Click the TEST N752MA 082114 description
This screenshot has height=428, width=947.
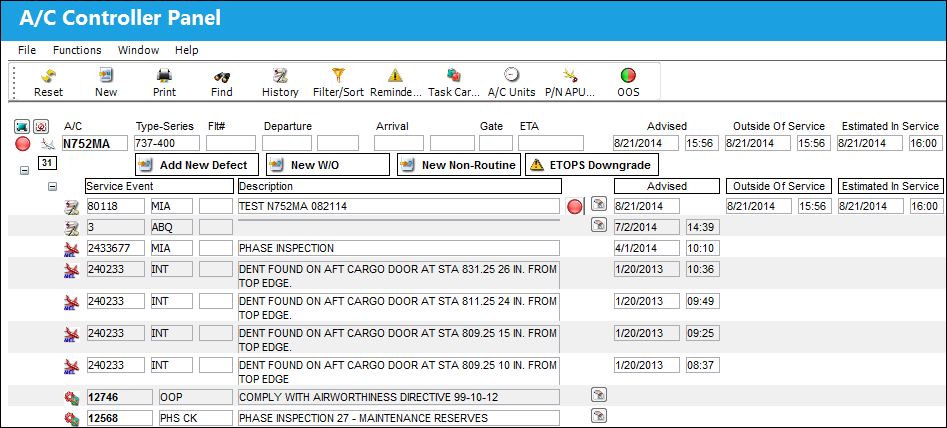pos(399,206)
